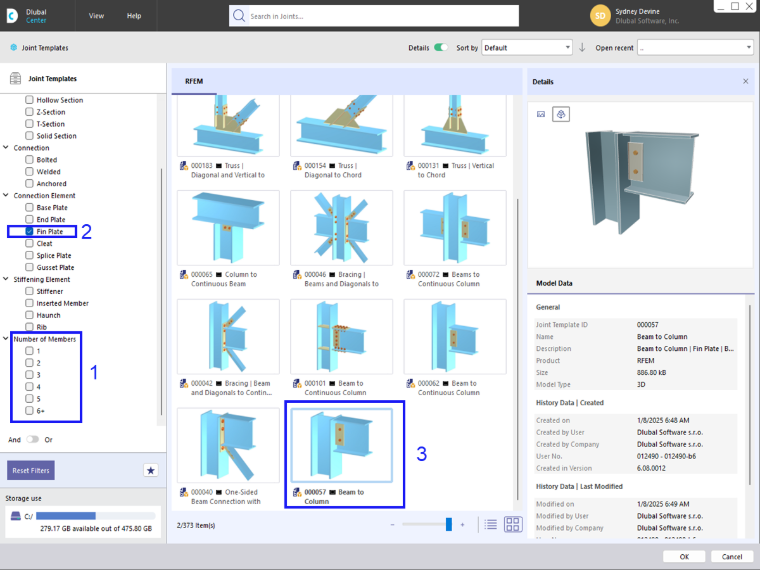Click the Reset Filters button
The width and height of the screenshot is (760, 570).
(31, 470)
